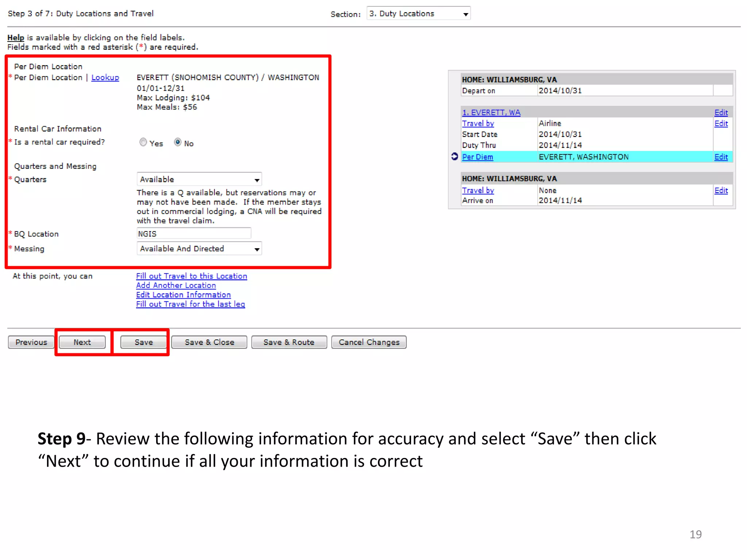Viewport: 747px width, 560px height.
Task: Click the Lookup link for Per Diem Location
Action: [x=105, y=78]
